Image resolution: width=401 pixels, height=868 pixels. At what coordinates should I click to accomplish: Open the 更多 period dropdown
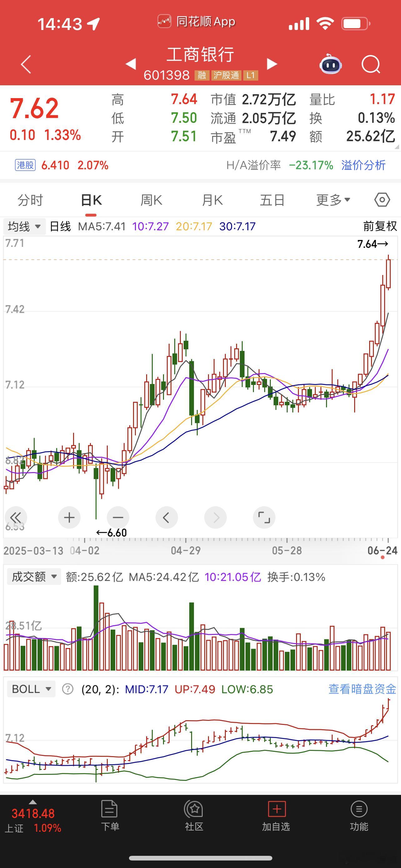coord(333,200)
